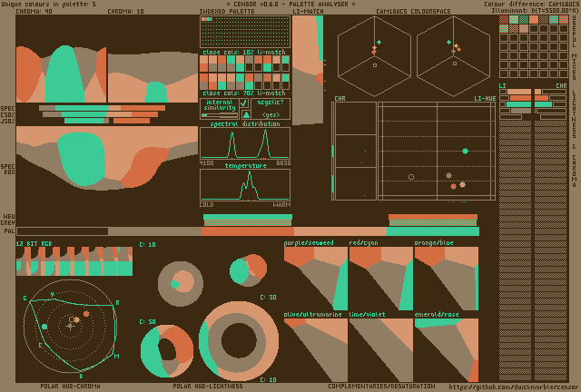Pick the mint green swatch in PAL strip

tap(433, 231)
